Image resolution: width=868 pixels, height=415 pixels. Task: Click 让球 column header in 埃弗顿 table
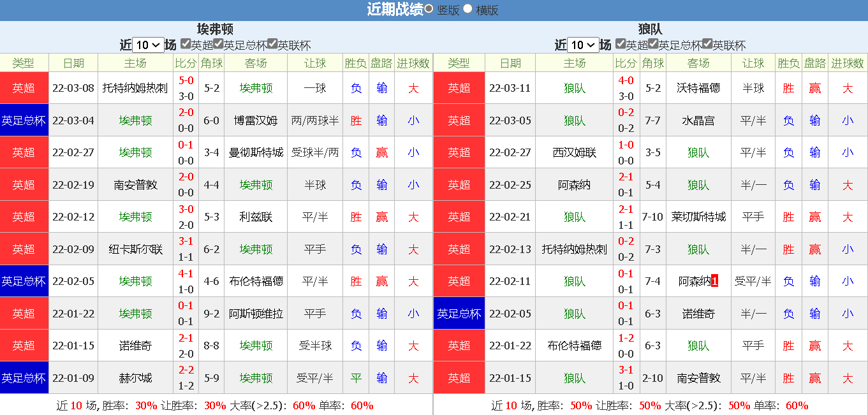pos(315,63)
